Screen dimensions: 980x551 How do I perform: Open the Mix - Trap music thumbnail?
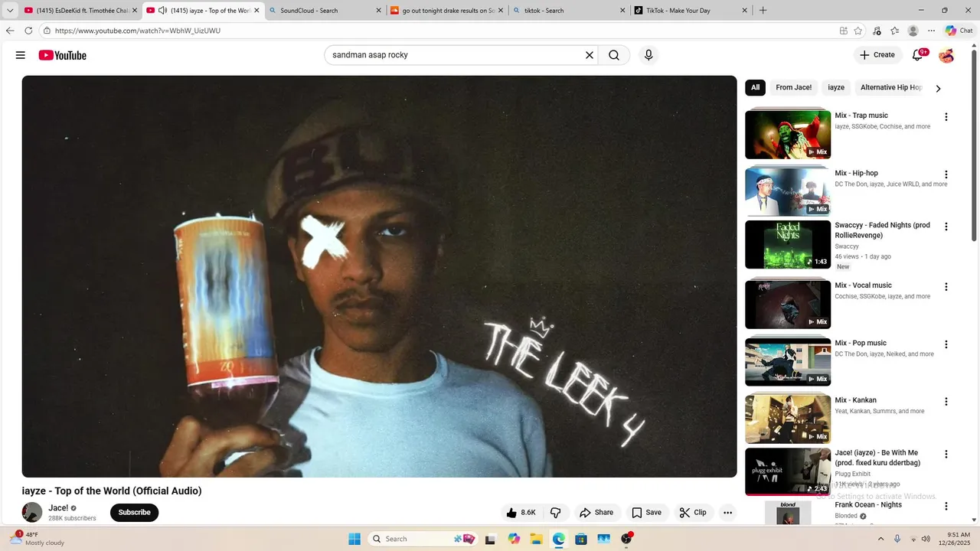coord(788,135)
